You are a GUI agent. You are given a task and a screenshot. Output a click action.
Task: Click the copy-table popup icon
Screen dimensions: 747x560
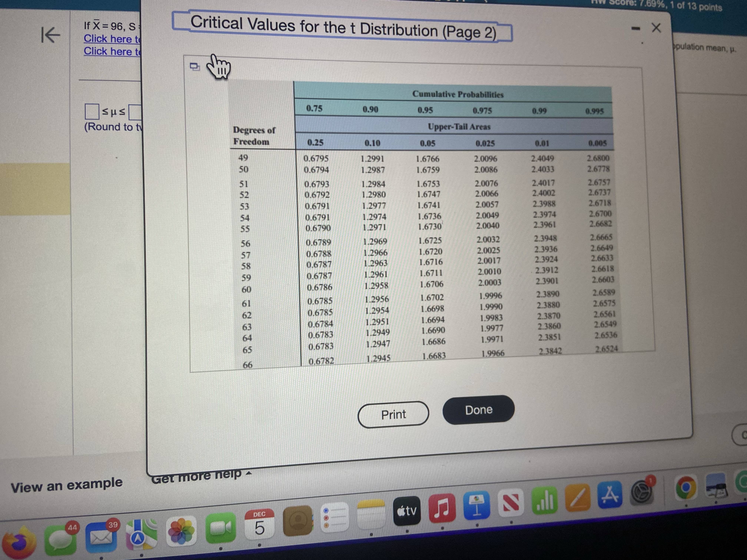195,67
